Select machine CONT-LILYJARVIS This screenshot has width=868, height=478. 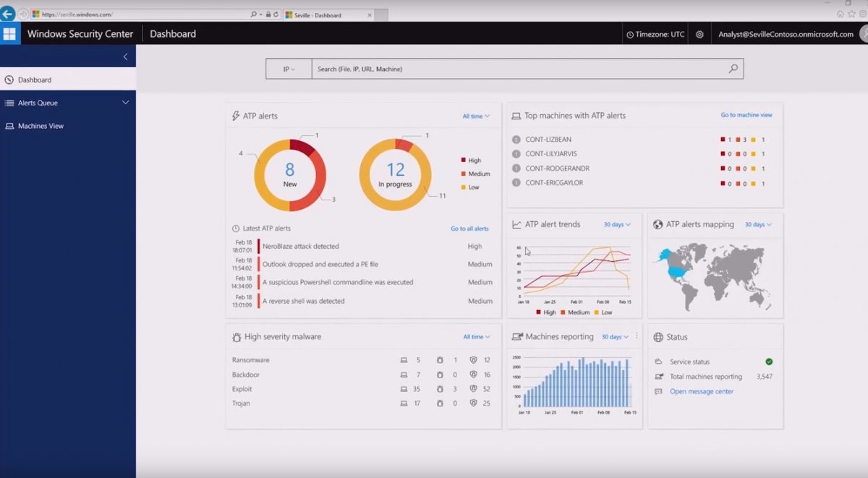tap(551, 154)
